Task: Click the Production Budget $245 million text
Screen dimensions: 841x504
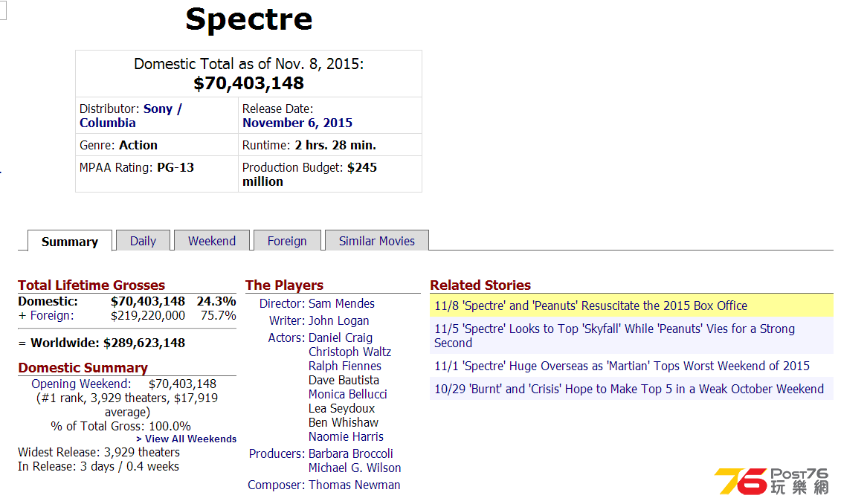Action: 309,174
